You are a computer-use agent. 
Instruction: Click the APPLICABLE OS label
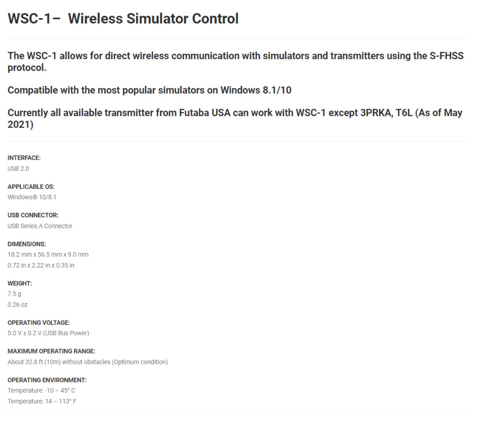pyautogui.click(x=31, y=186)
